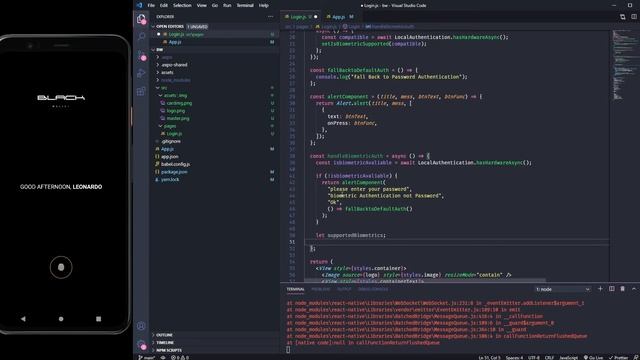This screenshot has height=360, width=640.
Task: Select the Output panel tab
Action: [344, 289]
